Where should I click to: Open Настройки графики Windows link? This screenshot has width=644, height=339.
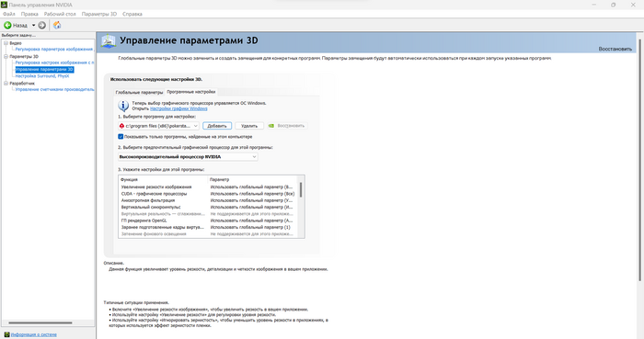point(178,108)
